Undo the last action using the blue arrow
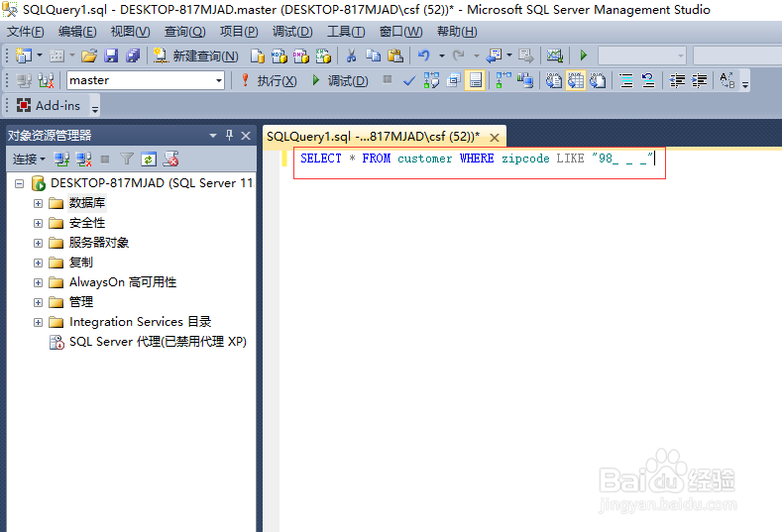This screenshot has height=532, width=782. click(x=424, y=55)
